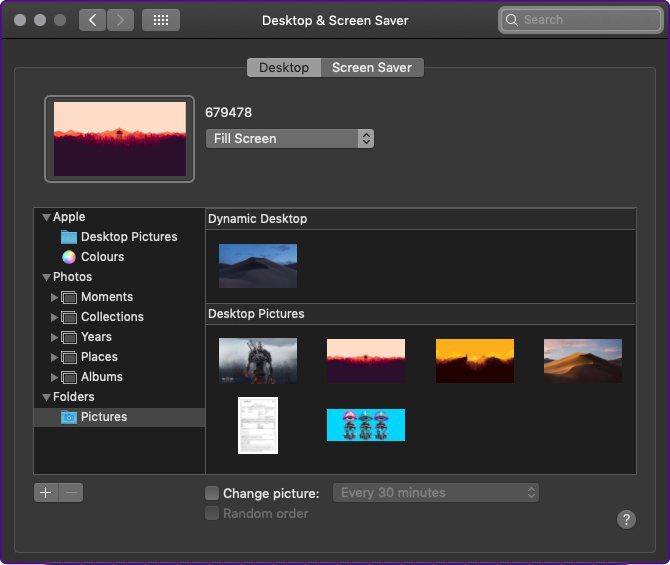Collapse the Folders section triangle
This screenshot has height=565, width=670.
tap(47, 397)
